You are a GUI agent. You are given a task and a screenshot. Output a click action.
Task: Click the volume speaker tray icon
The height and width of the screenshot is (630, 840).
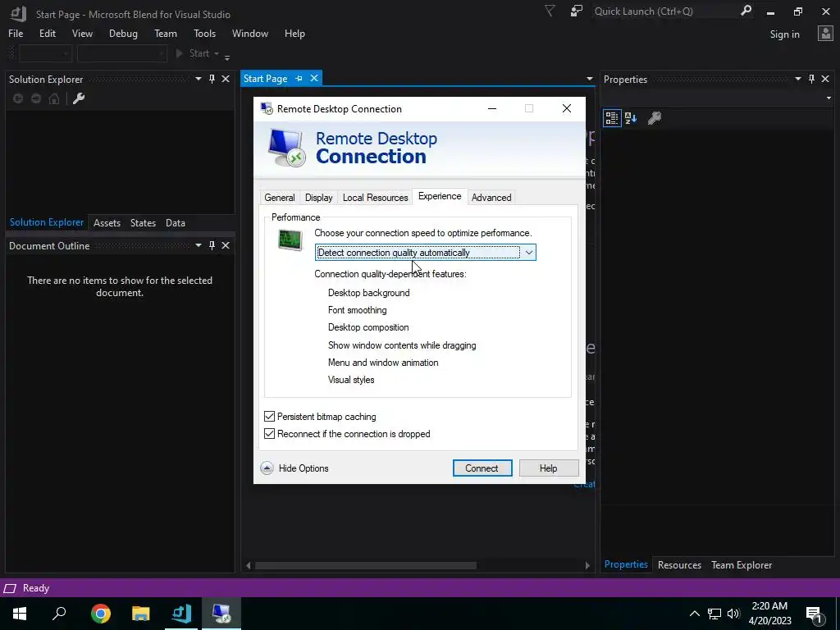tap(733, 614)
